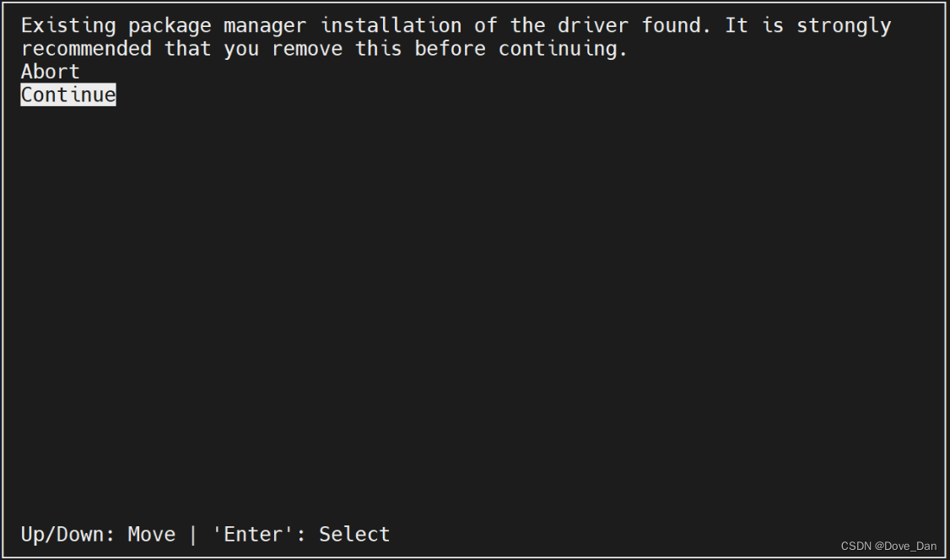Click the word 'strongly' at line end
The height and width of the screenshot is (560, 950).
pyautogui.click(x=844, y=25)
